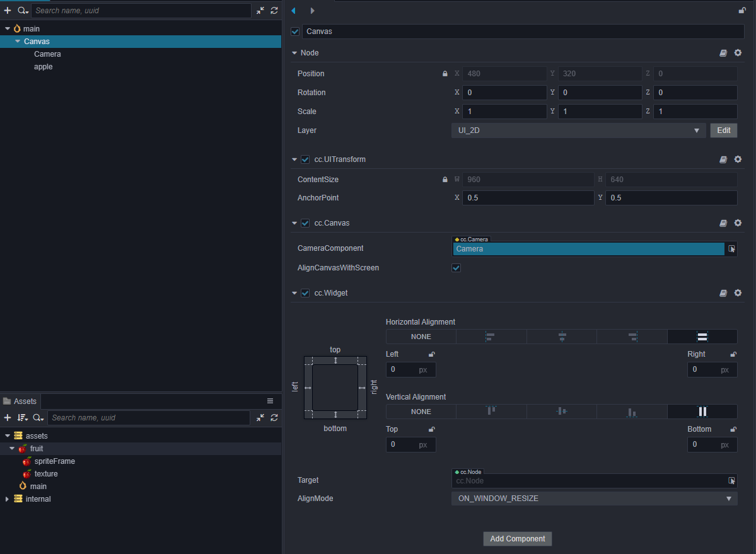Select horizontal align center option
Viewport: 756px width, 554px height.
click(562, 337)
